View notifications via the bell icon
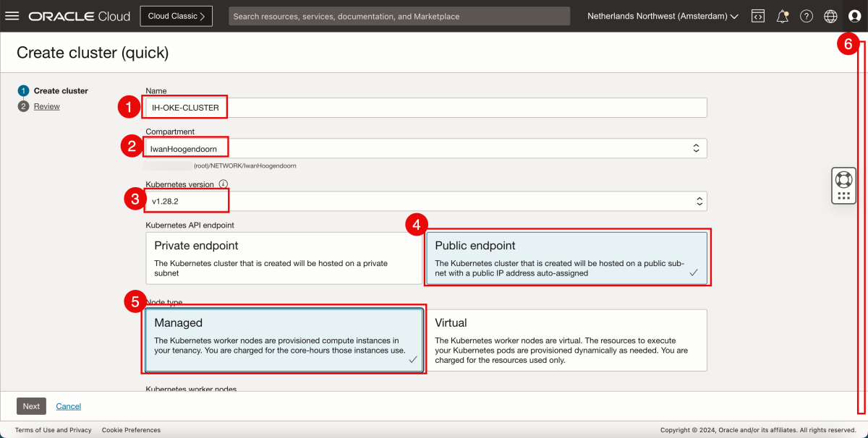Screen dimensions: 868x438 [x=782, y=15]
